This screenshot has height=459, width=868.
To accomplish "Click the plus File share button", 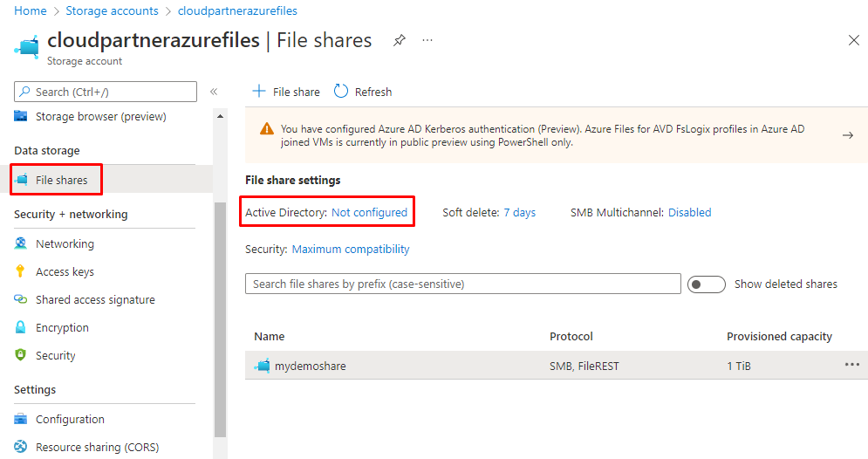I will (286, 92).
